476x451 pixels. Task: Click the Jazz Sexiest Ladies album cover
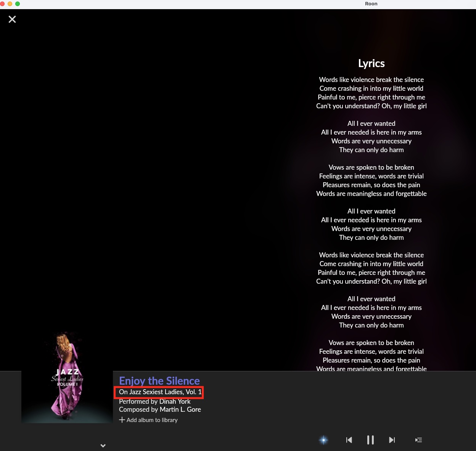pos(67,377)
